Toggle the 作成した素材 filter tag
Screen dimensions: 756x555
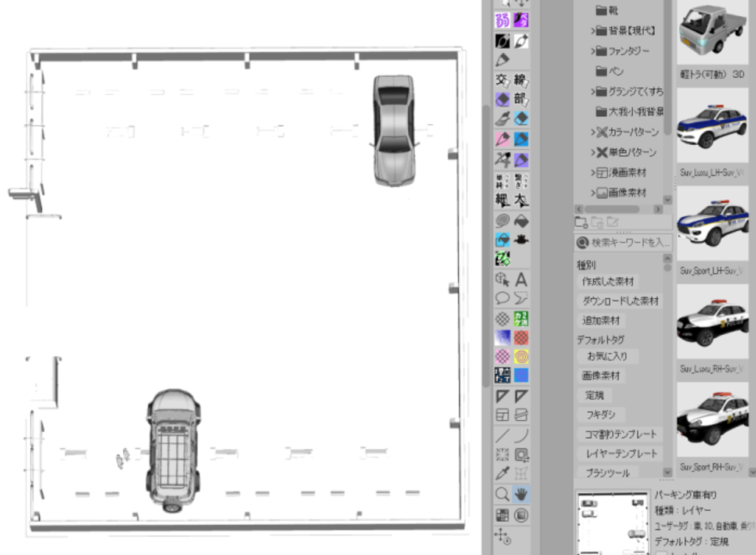pos(608,282)
